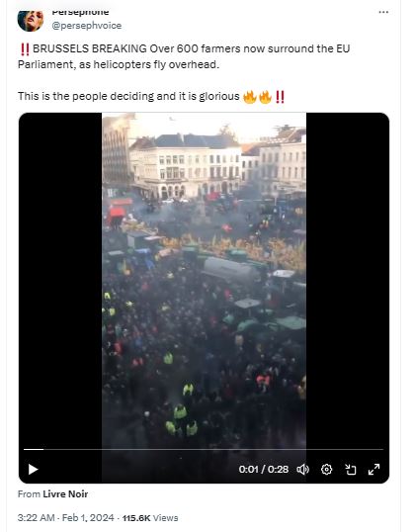Viewport: 414px width, 532px height.
Task: Click the 0:01 / 0:28 time display
Action: [264, 470]
